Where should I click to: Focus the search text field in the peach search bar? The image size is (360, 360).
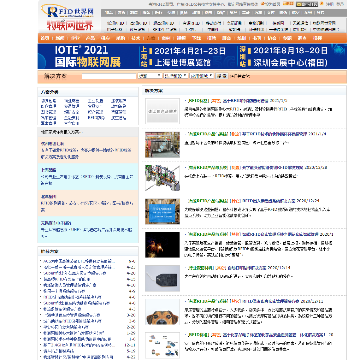point(109,76)
